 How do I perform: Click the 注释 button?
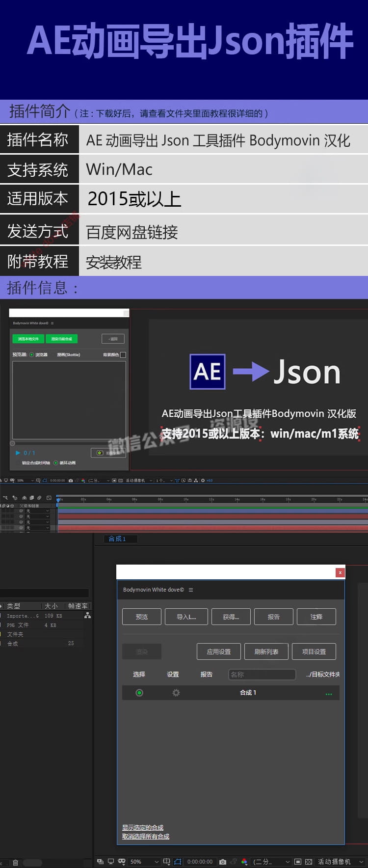[x=316, y=617]
